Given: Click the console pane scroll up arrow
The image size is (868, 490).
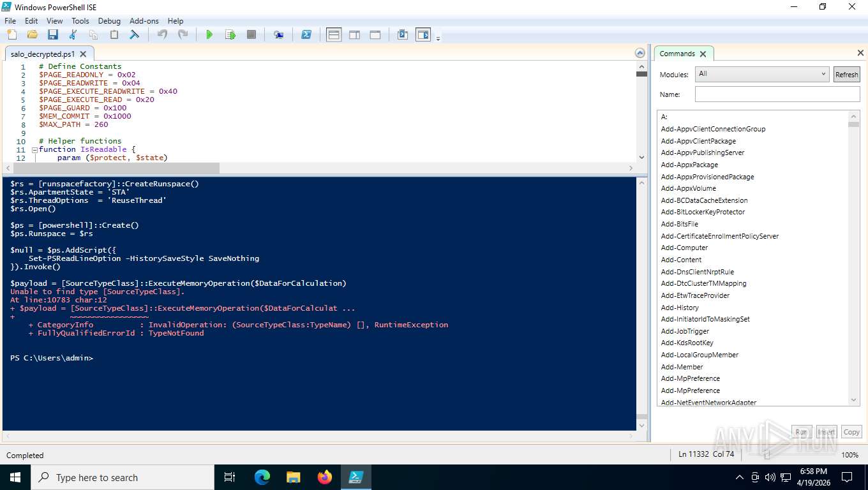Looking at the screenshot, I should [x=642, y=182].
